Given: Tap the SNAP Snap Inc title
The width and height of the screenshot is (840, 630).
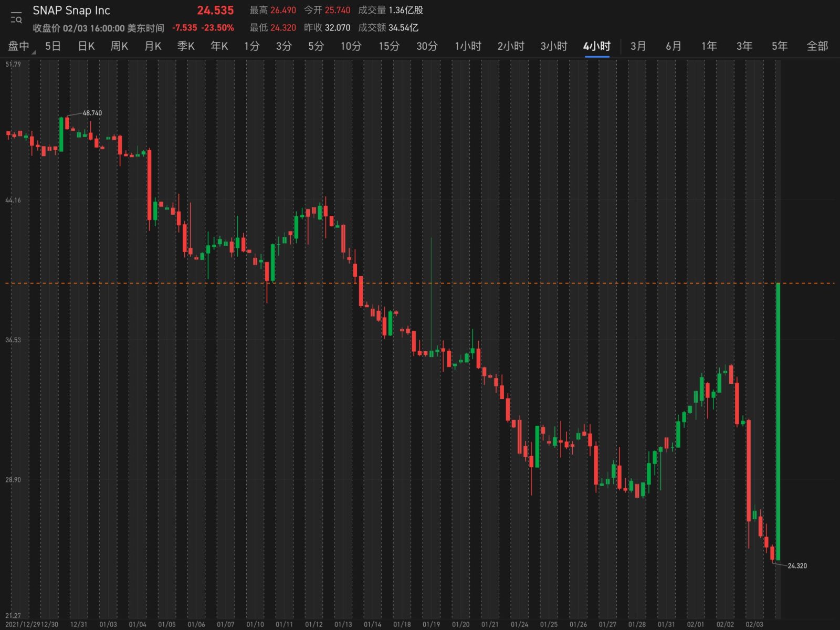Looking at the screenshot, I should click(71, 10).
